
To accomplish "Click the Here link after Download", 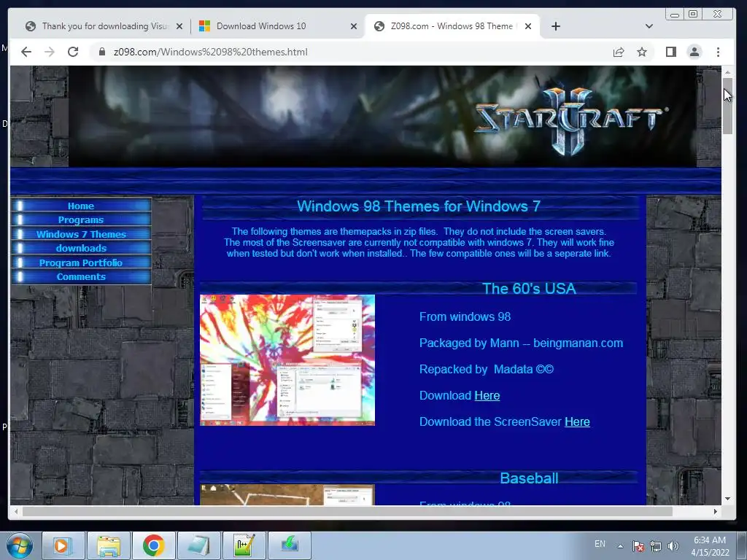I will tap(487, 396).
